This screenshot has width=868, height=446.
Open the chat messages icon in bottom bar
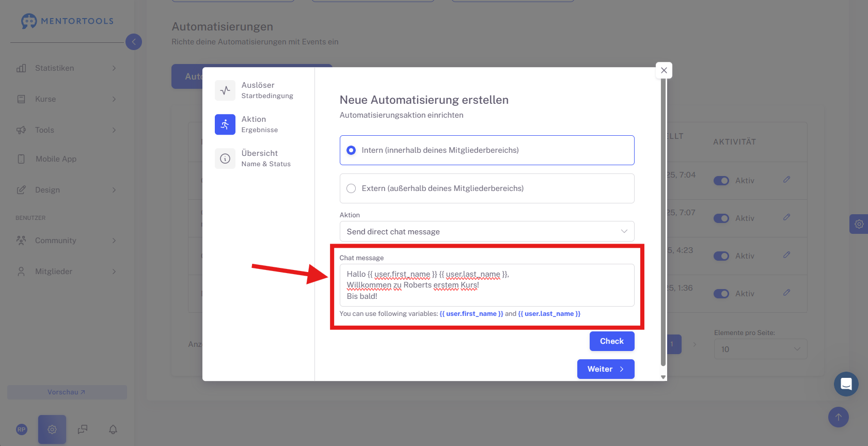point(83,429)
